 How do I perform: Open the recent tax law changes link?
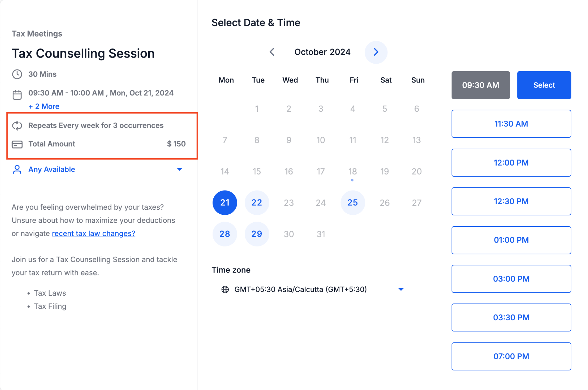(93, 233)
